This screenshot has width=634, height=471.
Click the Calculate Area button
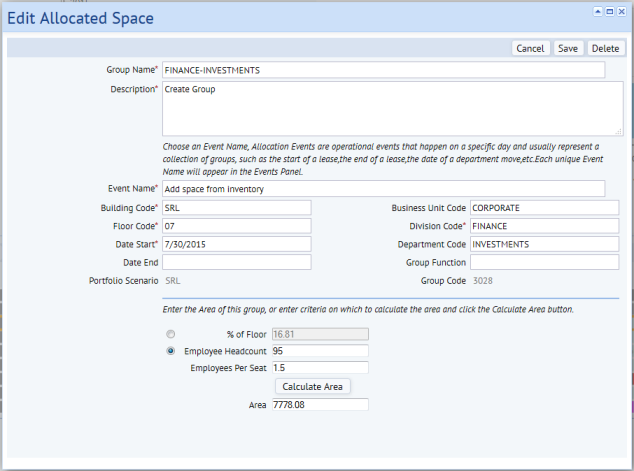tap(312, 387)
